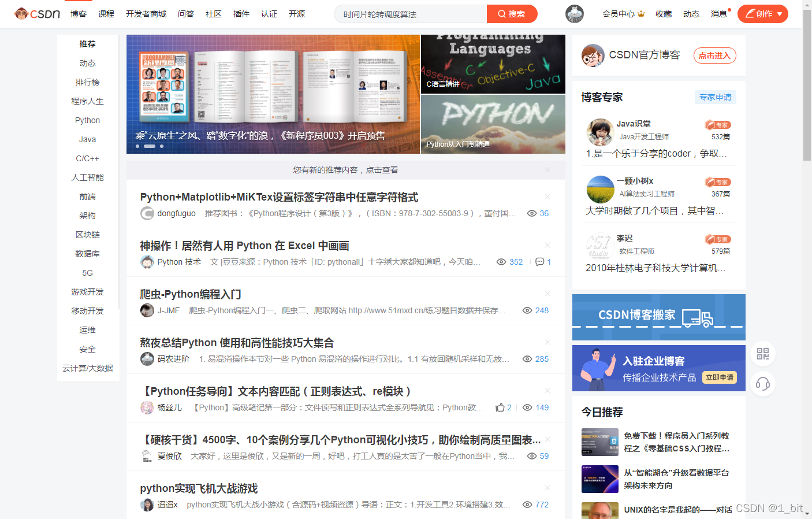Open the 开源 nav item

click(297, 14)
